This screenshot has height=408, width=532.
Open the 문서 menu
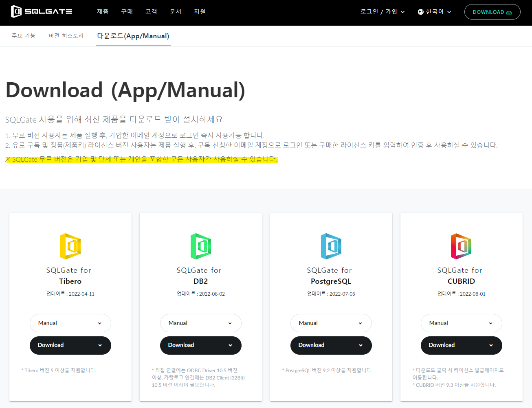(176, 11)
